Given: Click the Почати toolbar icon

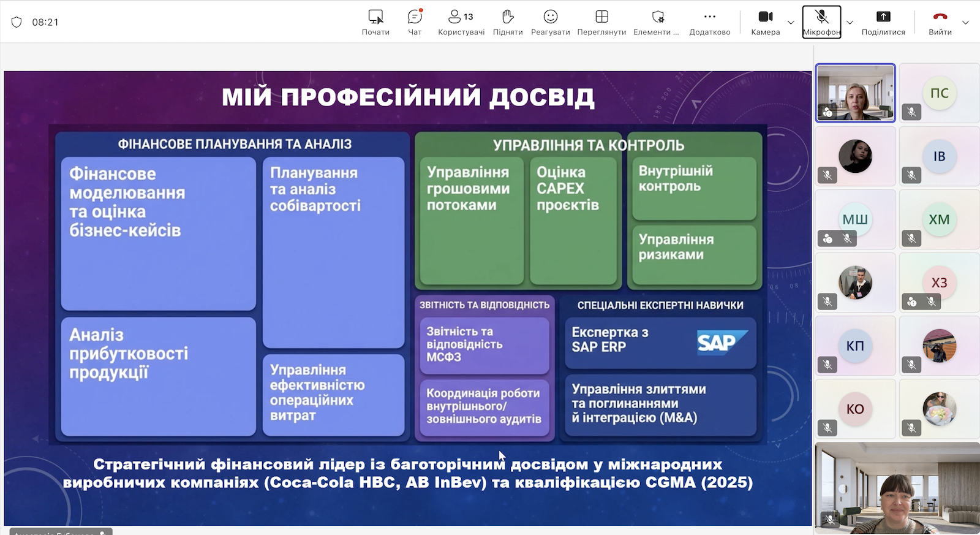Looking at the screenshot, I should [x=375, y=22].
